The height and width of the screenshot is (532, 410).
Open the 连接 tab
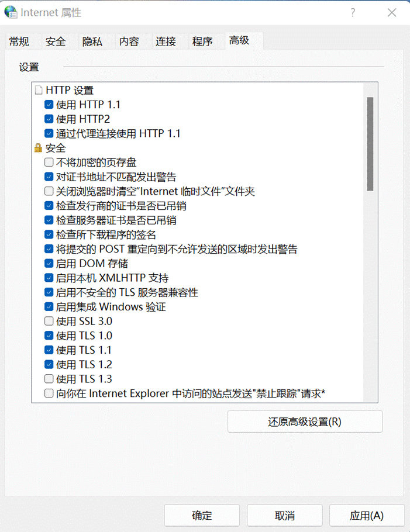coord(166,42)
